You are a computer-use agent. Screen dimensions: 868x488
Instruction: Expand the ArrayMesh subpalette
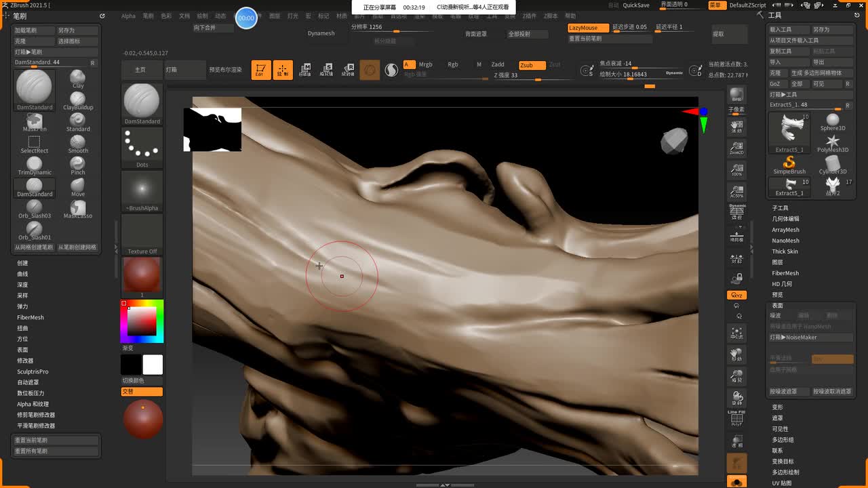click(785, 230)
